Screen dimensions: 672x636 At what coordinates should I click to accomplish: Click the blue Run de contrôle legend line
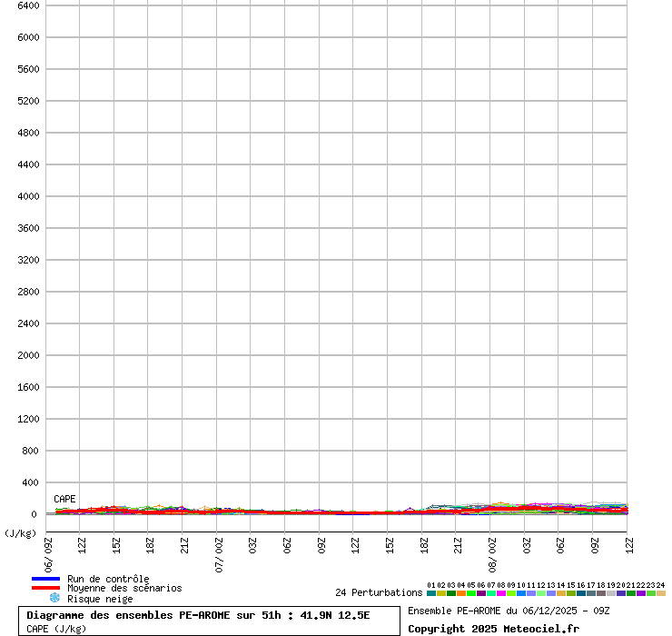[x=45, y=579]
